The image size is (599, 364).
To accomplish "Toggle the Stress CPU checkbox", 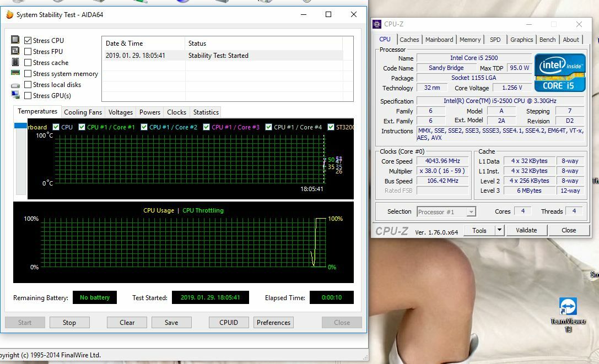I will pyautogui.click(x=28, y=41).
